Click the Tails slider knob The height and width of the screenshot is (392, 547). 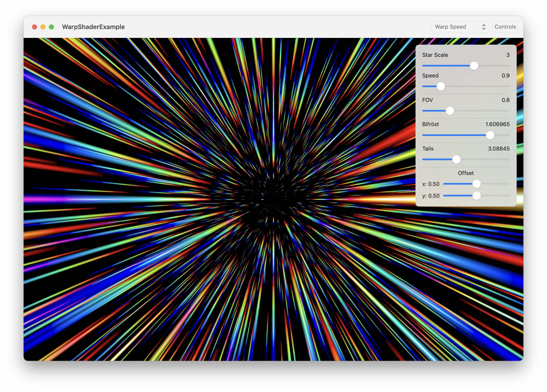(x=456, y=159)
